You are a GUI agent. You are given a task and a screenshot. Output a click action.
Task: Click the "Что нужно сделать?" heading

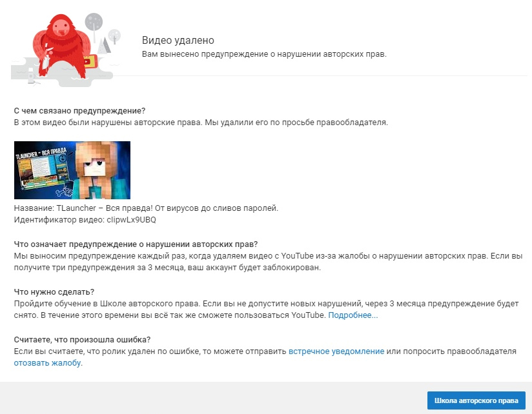pos(54,292)
